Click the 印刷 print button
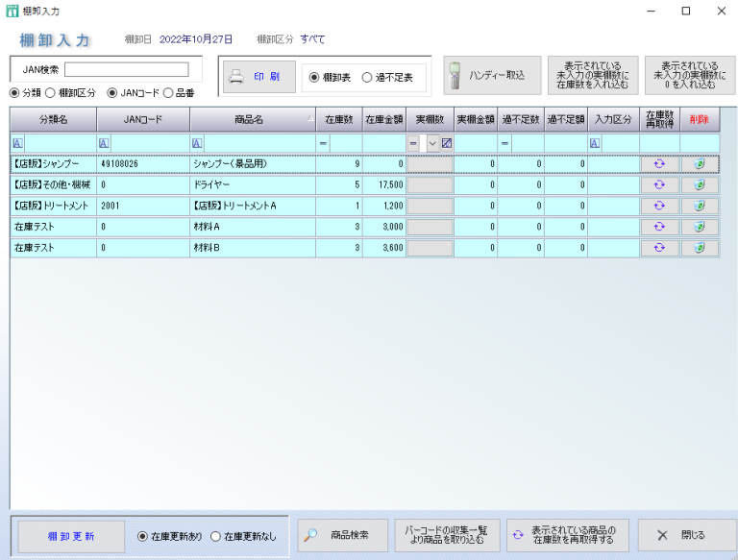The width and height of the screenshot is (738, 560). 259,77
